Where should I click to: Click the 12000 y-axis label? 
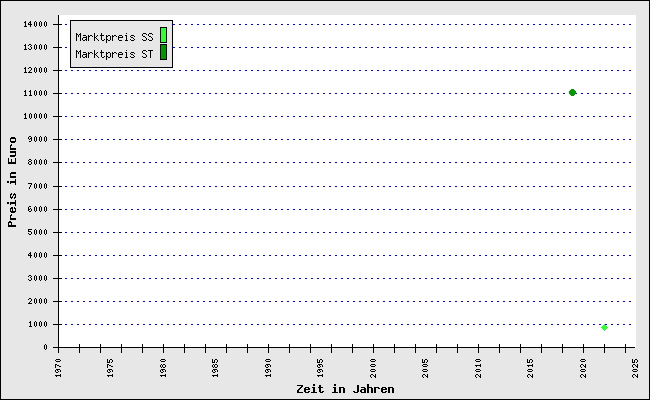point(36,70)
